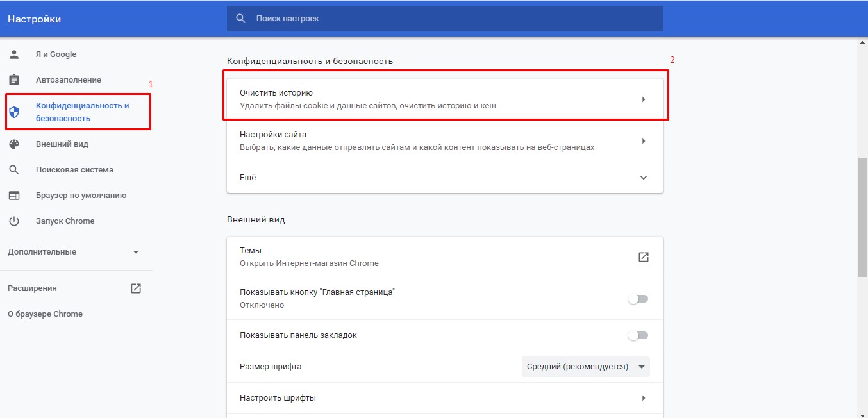Click the clipboard icon for Автозаполнение
The width and height of the screenshot is (868, 418).
(x=14, y=80)
